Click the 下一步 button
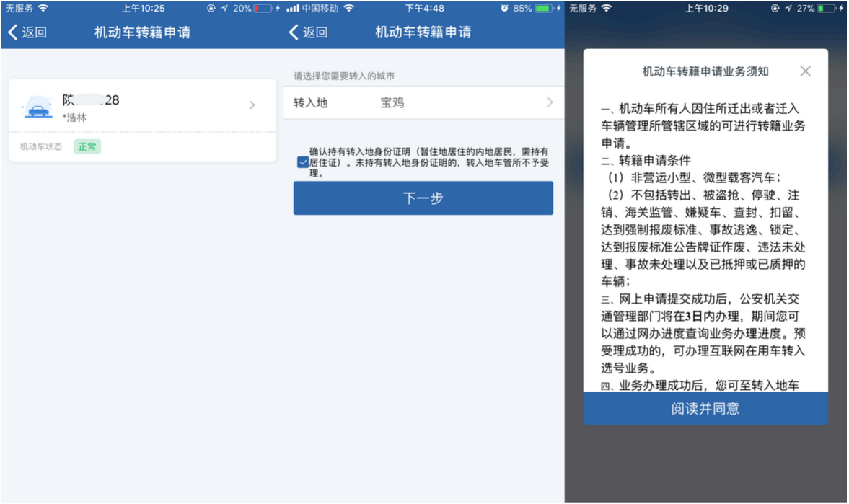This screenshot has width=849, height=504. click(423, 198)
